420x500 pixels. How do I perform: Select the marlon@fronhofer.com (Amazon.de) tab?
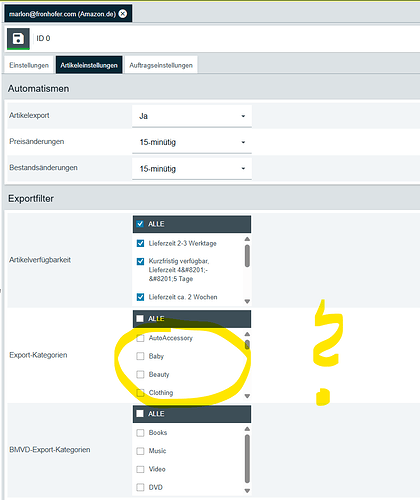68,14
